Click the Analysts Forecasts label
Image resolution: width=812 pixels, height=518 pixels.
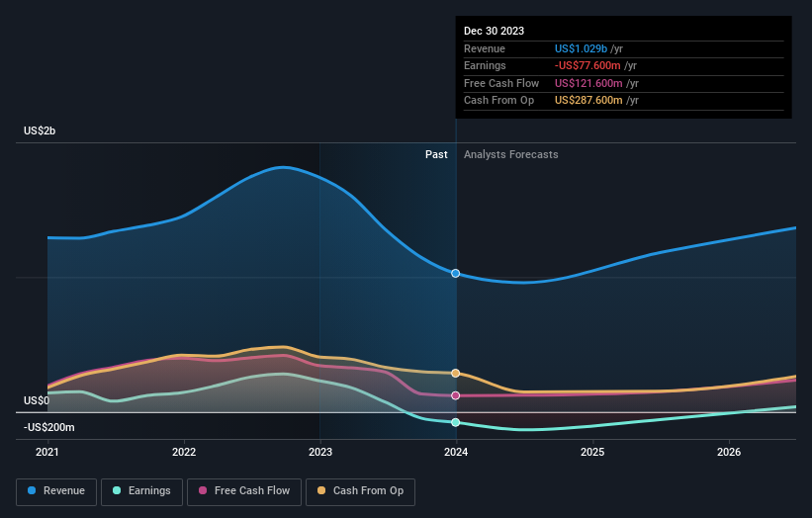coord(510,154)
